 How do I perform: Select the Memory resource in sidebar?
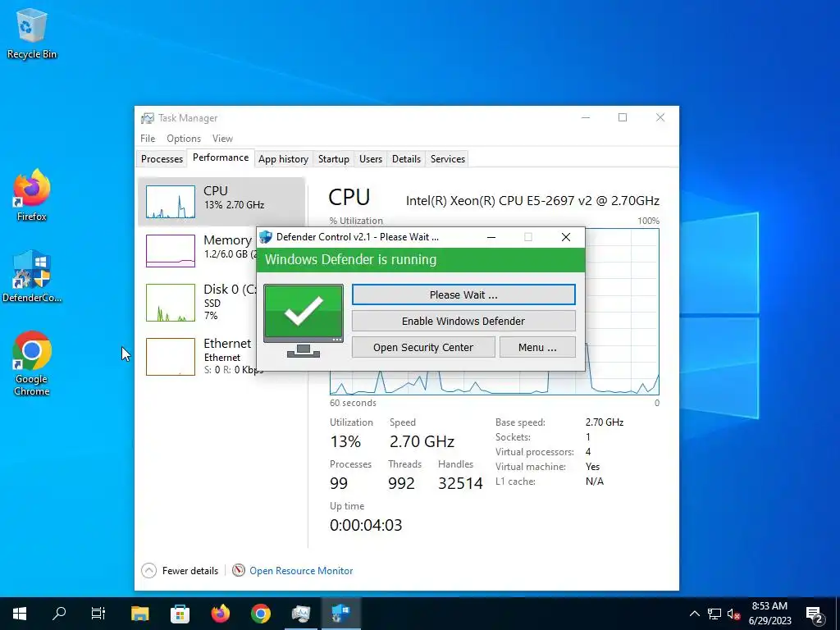click(197, 251)
